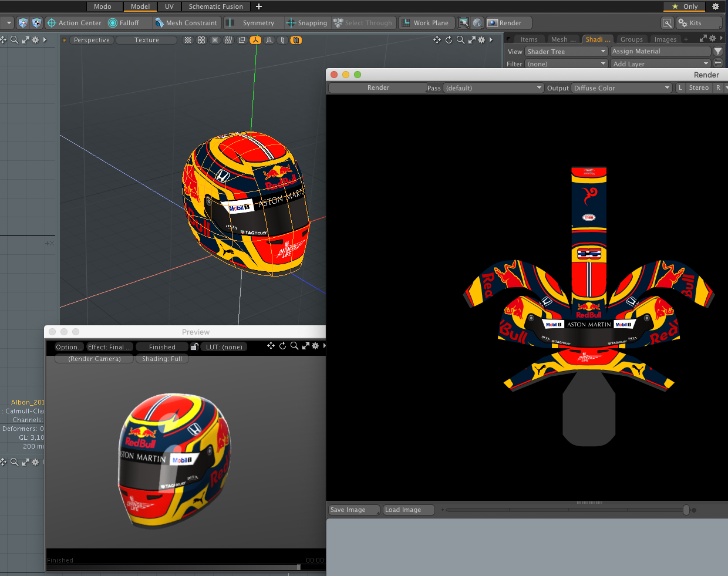Click the wrench search icon left of Kits

pyautogui.click(x=667, y=23)
